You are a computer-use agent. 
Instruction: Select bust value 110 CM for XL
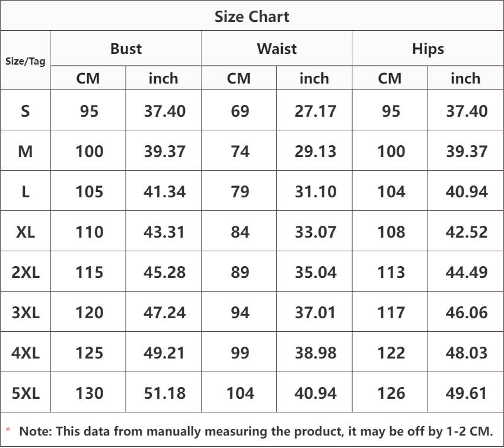tap(89, 232)
